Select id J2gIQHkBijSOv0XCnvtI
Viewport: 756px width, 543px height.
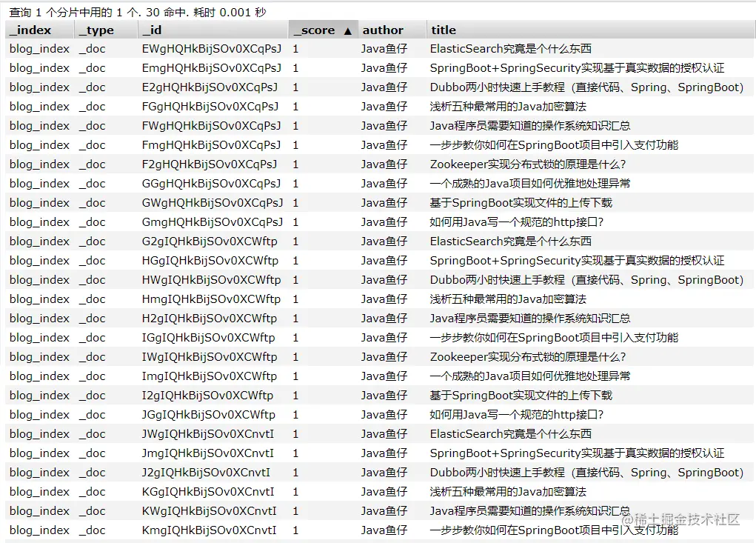click(206, 473)
